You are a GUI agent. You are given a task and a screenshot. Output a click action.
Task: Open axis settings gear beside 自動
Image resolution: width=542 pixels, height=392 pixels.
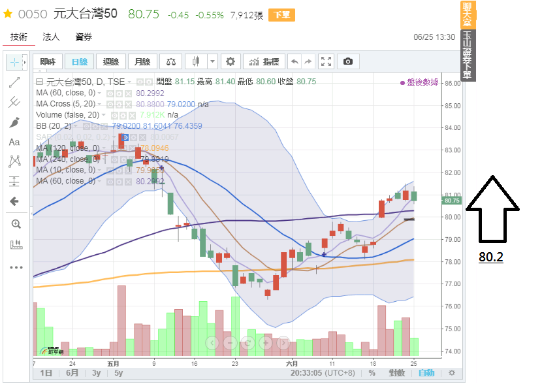tap(451, 373)
